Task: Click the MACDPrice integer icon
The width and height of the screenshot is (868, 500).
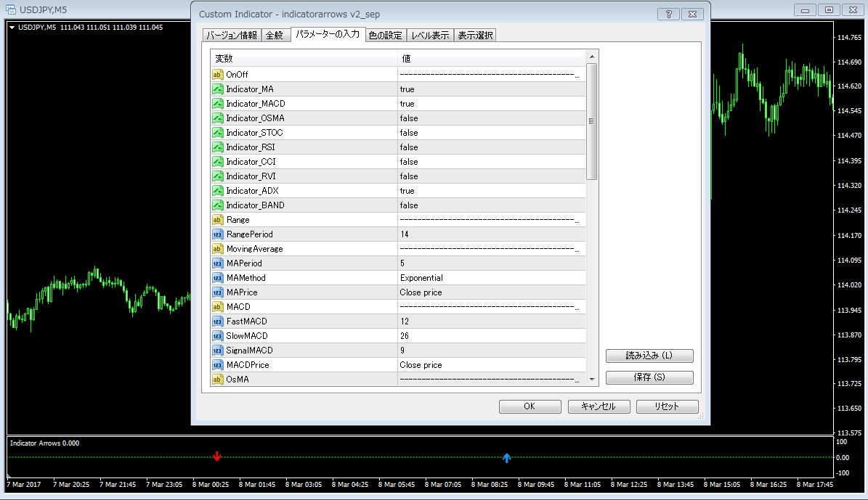Action: click(218, 364)
